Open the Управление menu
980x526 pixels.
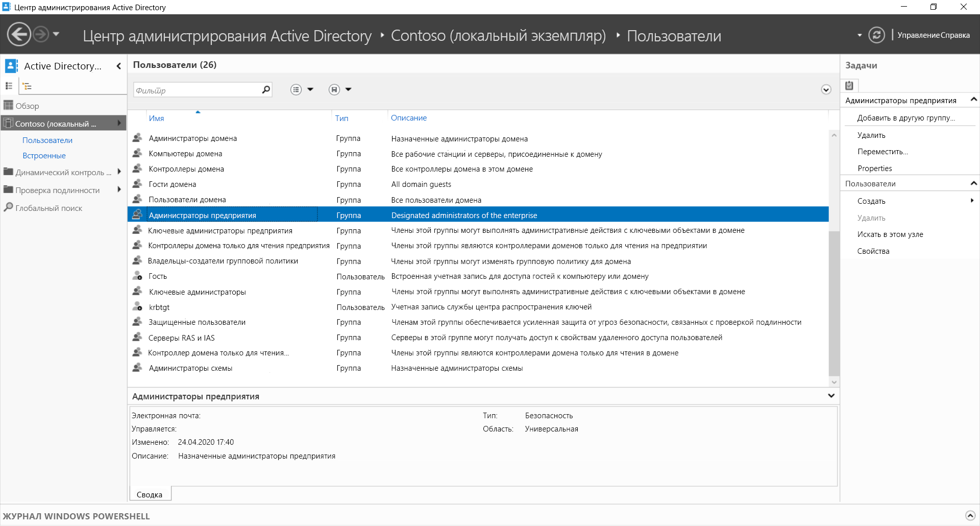918,35
